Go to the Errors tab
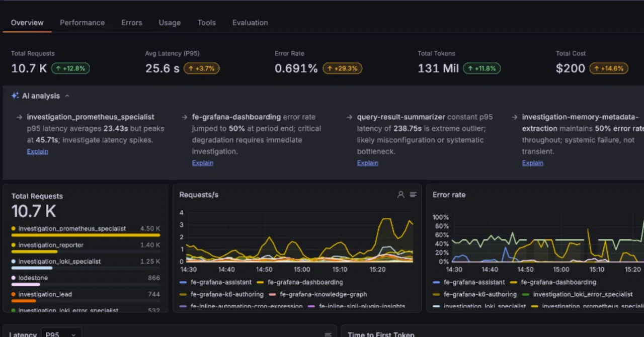Image resolution: width=644 pixels, height=337 pixels. (x=132, y=23)
